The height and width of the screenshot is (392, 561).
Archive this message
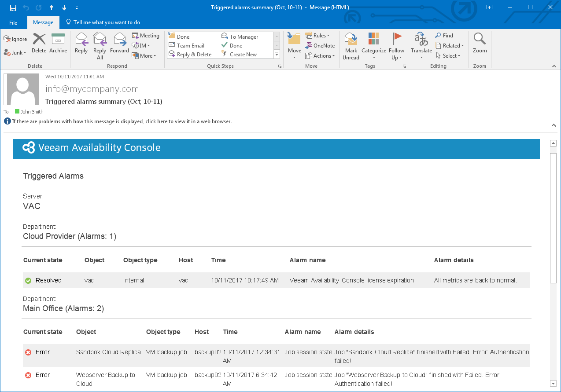[x=58, y=44]
